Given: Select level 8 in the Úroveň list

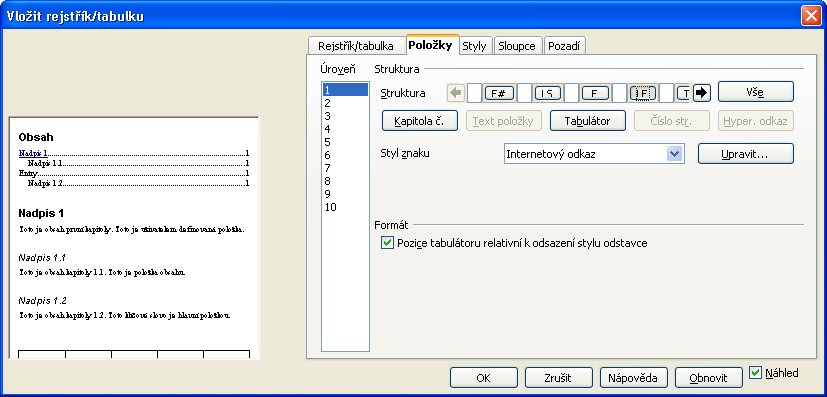Looking at the screenshot, I should coord(345,181).
